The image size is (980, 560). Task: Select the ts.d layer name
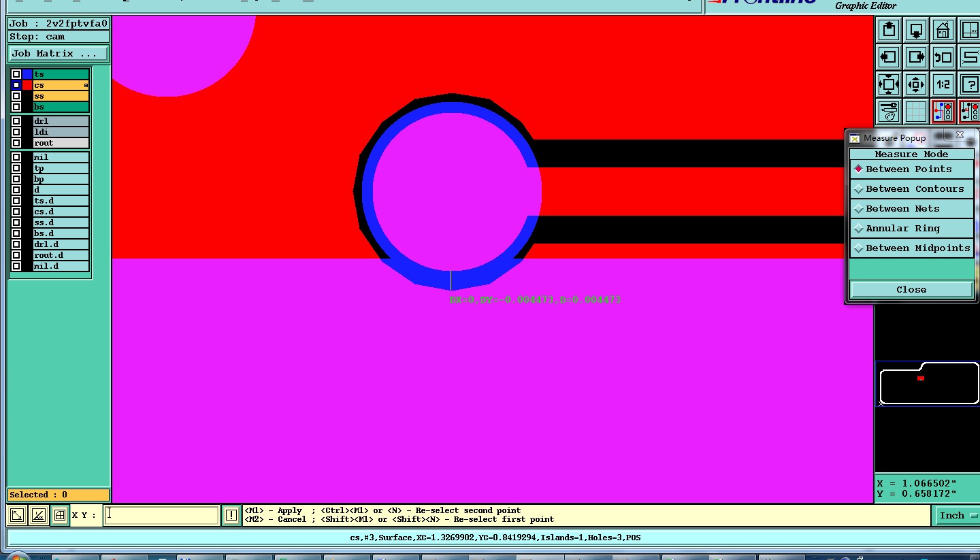click(61, 201)
